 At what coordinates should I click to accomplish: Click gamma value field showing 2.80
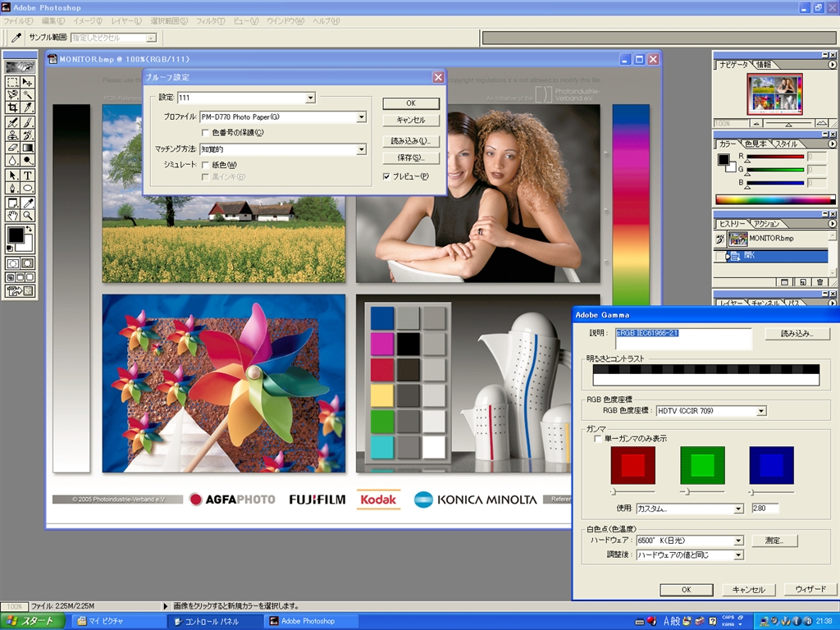pyautogui.click(x=765, y=509)
